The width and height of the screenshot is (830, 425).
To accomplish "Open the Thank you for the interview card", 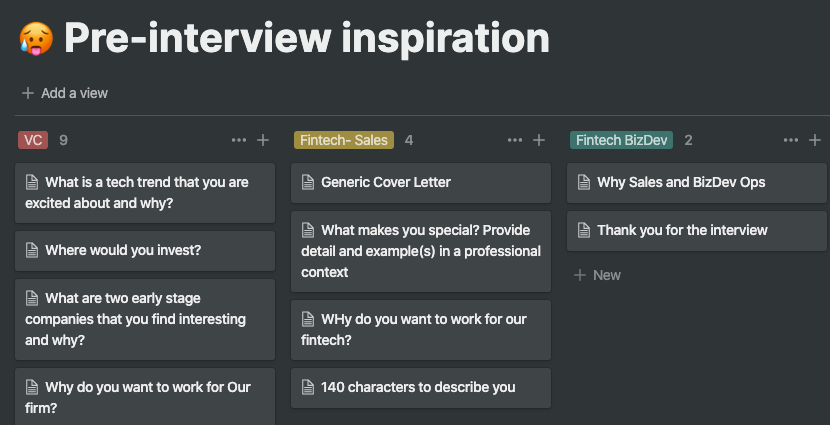I will pyautogui.click(x=682, y=230).
